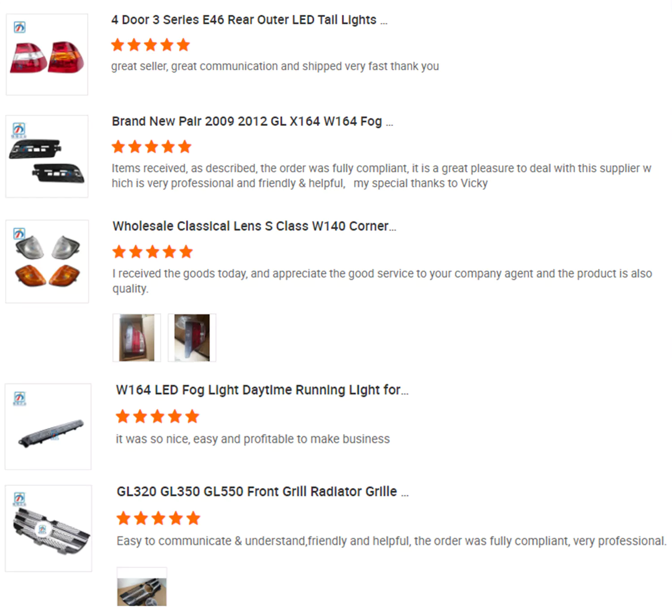Click star rating of LED fog light review
Image resolution: width=672 pixels, height=616 pixels.
click(157, 417)
